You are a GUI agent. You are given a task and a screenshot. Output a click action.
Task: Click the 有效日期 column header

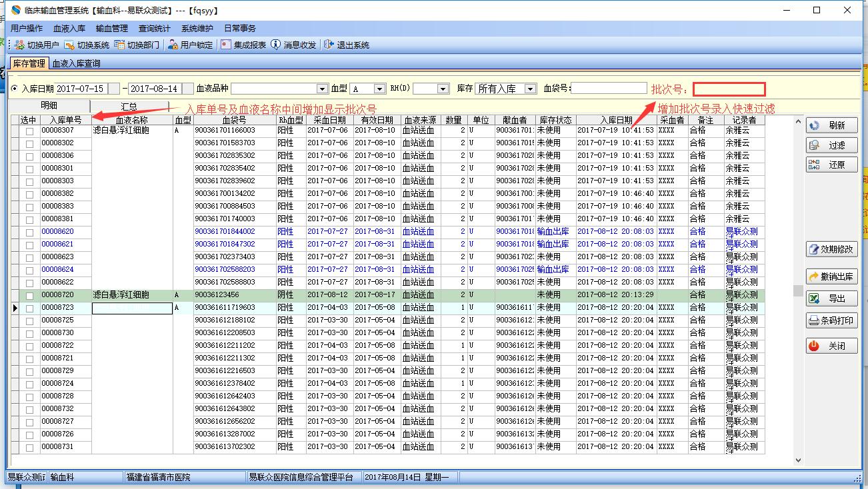(x=377, y=120)
